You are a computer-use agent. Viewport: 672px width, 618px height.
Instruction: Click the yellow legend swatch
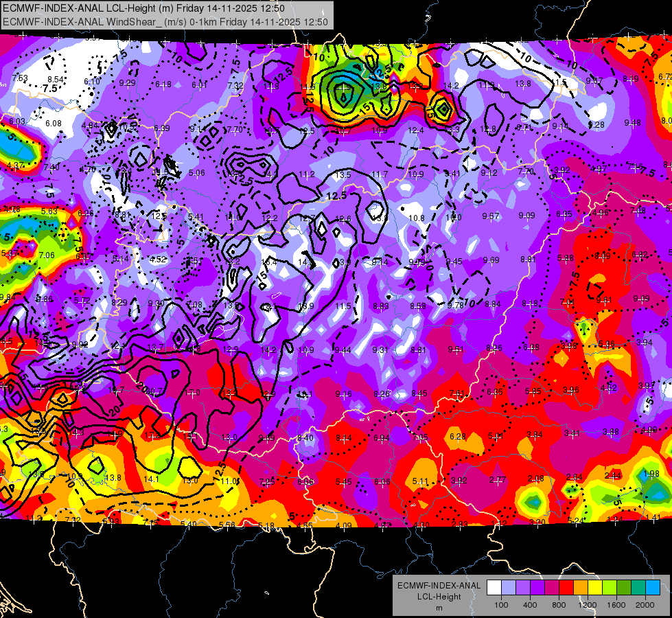pos(595,588)
